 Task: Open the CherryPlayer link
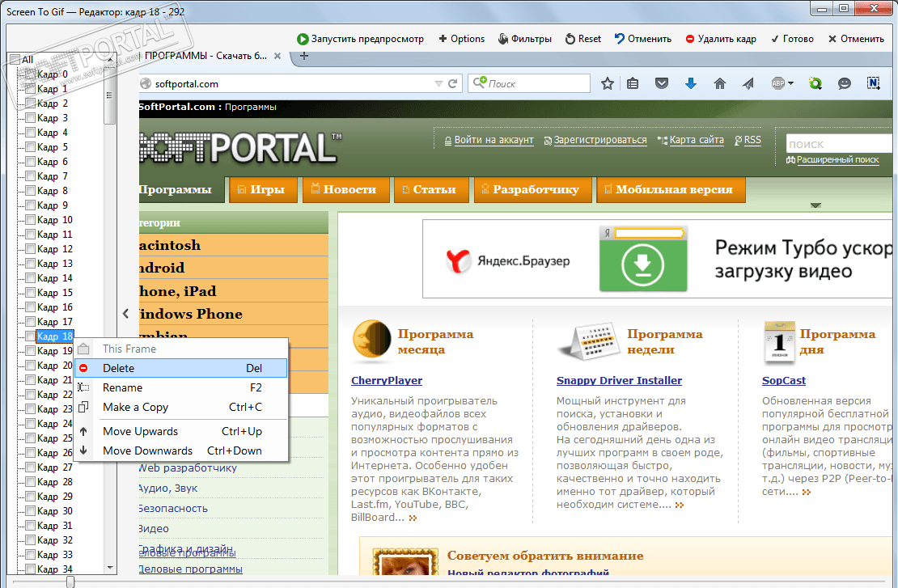387,381
